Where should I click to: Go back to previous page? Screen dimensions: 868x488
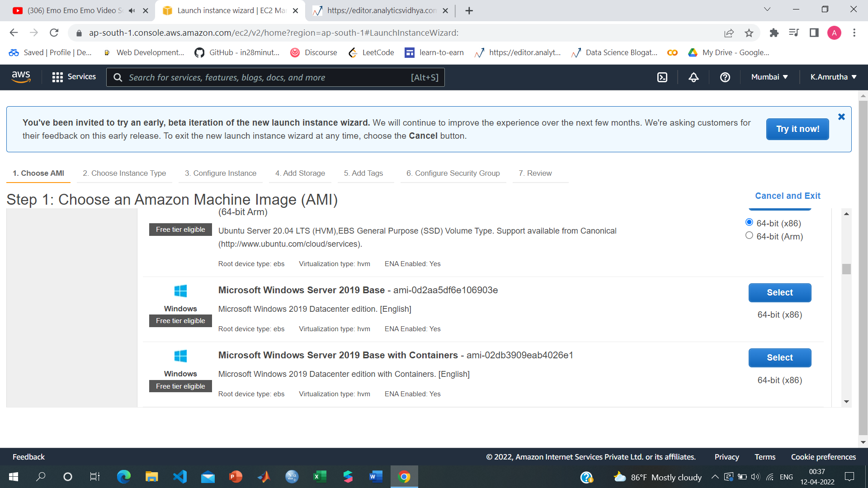coord(14,33)
